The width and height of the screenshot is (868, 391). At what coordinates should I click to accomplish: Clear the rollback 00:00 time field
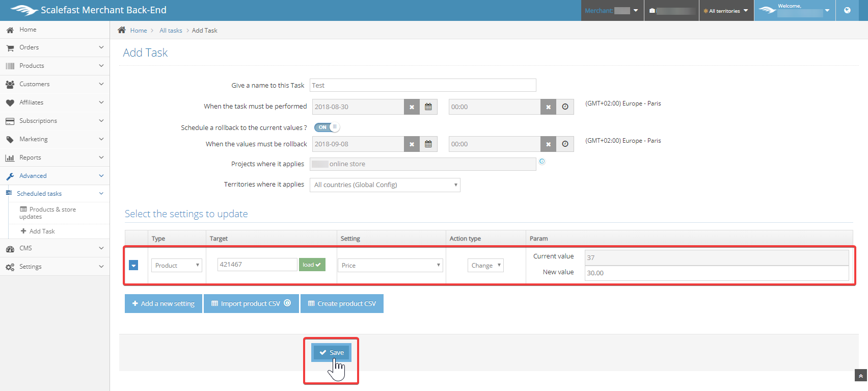pyautogui.click(x=548, y=144)
